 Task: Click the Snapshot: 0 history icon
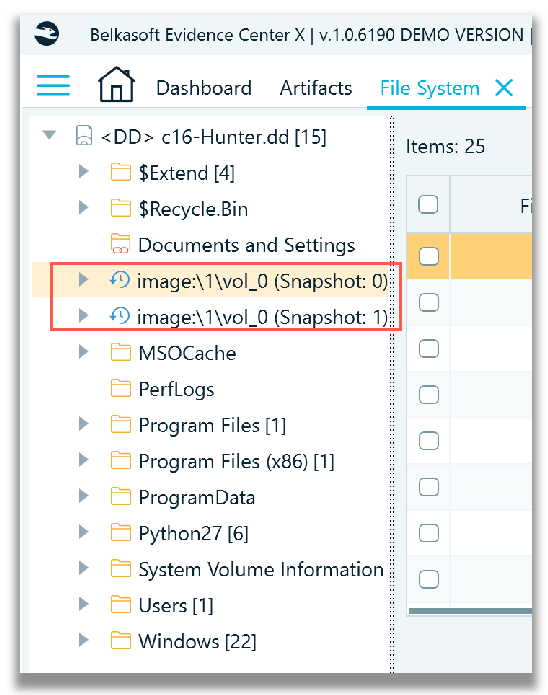pos(120,280)
